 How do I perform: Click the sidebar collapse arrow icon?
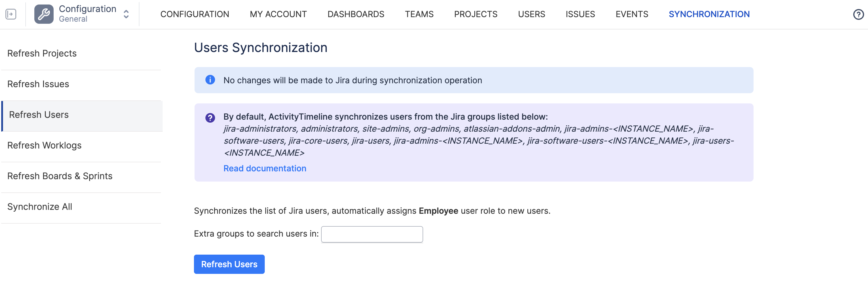[x=11, y=14]
